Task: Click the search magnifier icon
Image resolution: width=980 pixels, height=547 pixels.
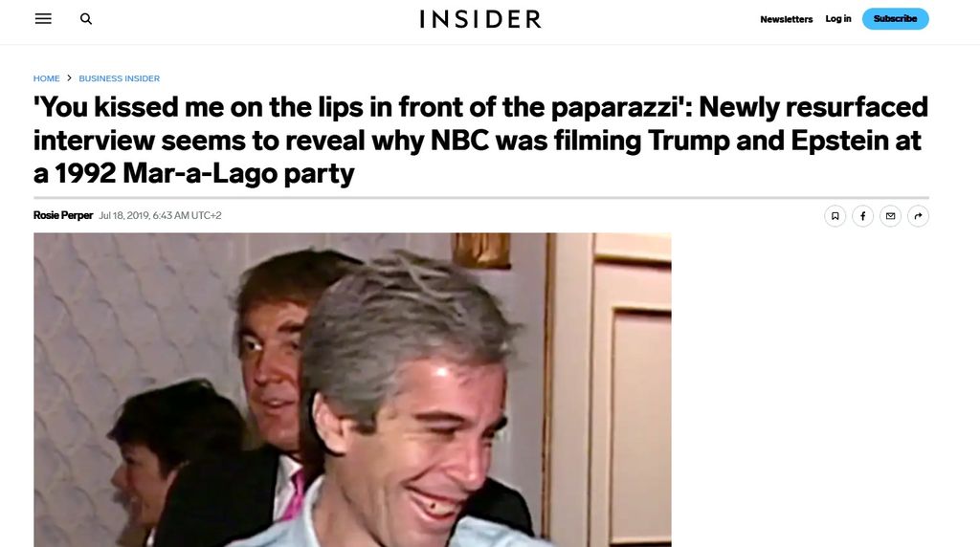Action: [x=86, y=19]
